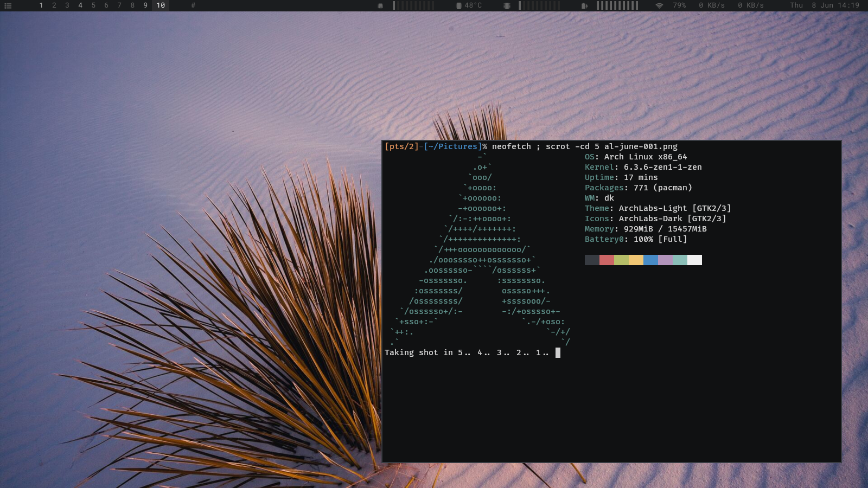Click the 48°C temperature reading
The height and width of the screenshot is (488, 868).
(x=473, y=5)
